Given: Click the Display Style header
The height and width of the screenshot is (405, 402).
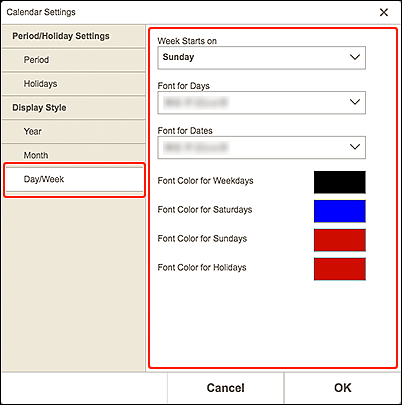Looking at the screenshot, I should coord(74,108).
